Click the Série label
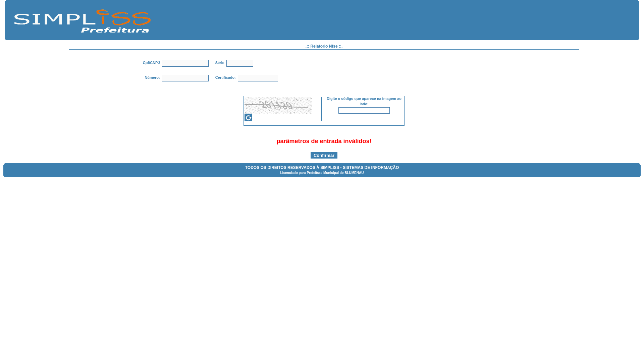Viewport: 644px width, 362px height. [220, 63]
